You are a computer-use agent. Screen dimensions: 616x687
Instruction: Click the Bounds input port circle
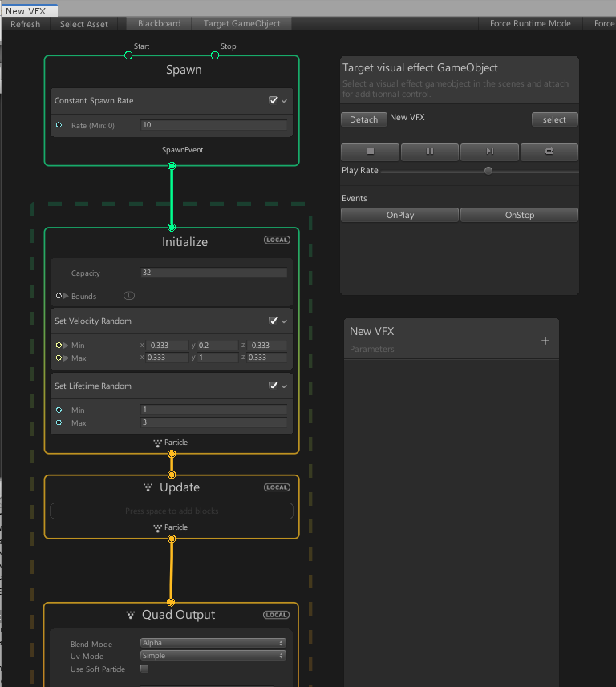tap(59, 296)
